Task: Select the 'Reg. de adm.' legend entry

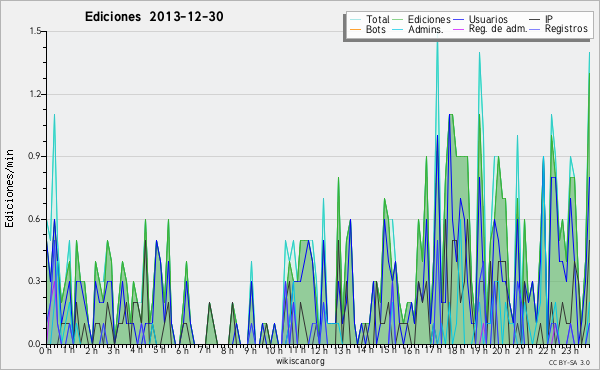Action: (x=498, y=29)
